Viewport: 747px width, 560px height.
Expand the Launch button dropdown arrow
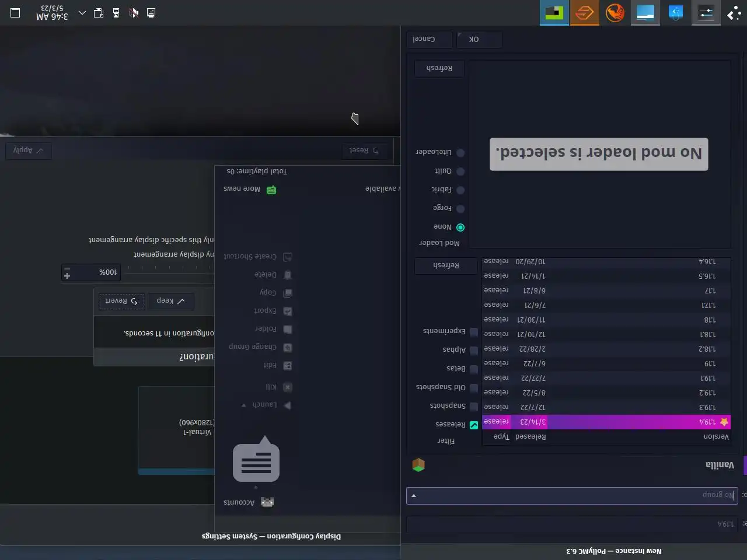coord(244,405)
